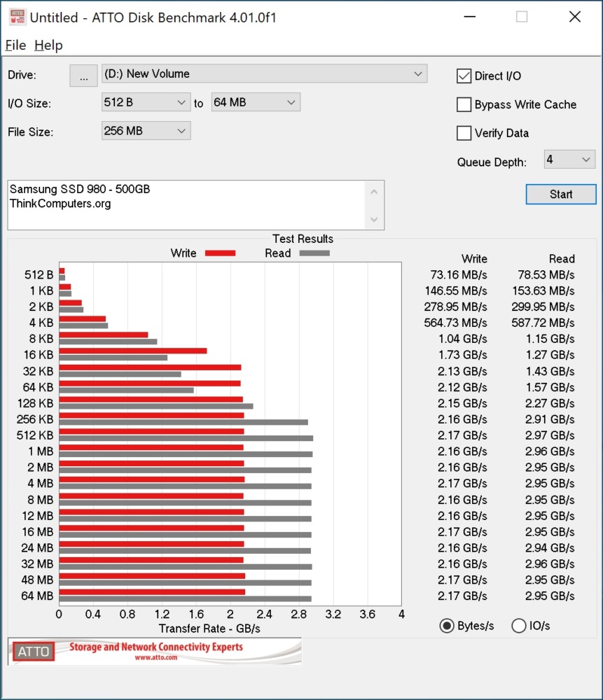Close the ATTO Disk Benchmark window
This screenshot has width=603, height=700.
tap(575, 17)
